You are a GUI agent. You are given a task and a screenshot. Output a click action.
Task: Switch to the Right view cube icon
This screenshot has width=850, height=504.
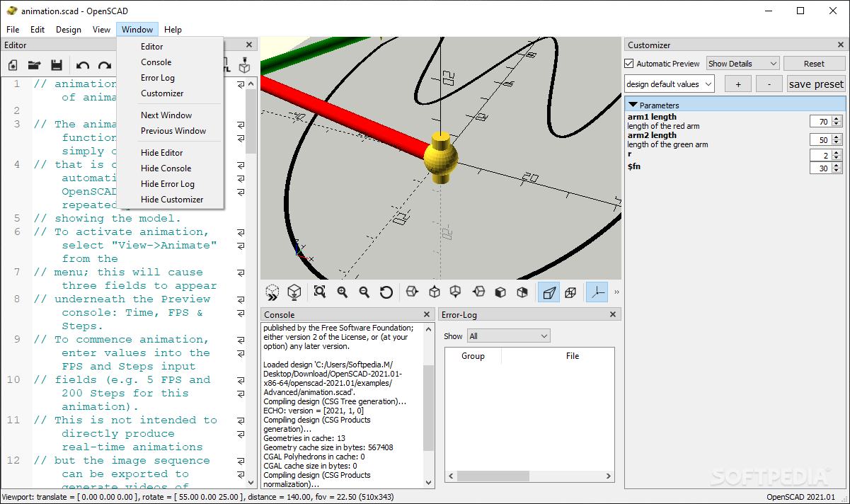[412, 292]
